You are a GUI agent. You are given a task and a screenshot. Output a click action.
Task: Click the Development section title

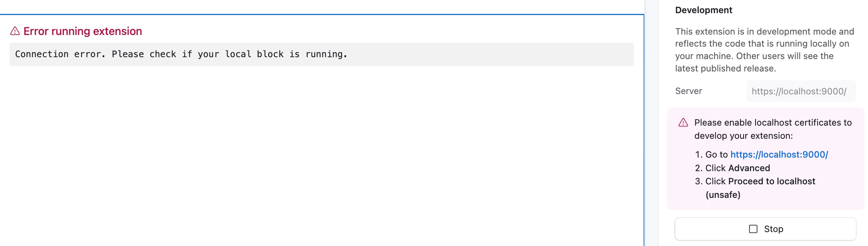coord(703,10)
